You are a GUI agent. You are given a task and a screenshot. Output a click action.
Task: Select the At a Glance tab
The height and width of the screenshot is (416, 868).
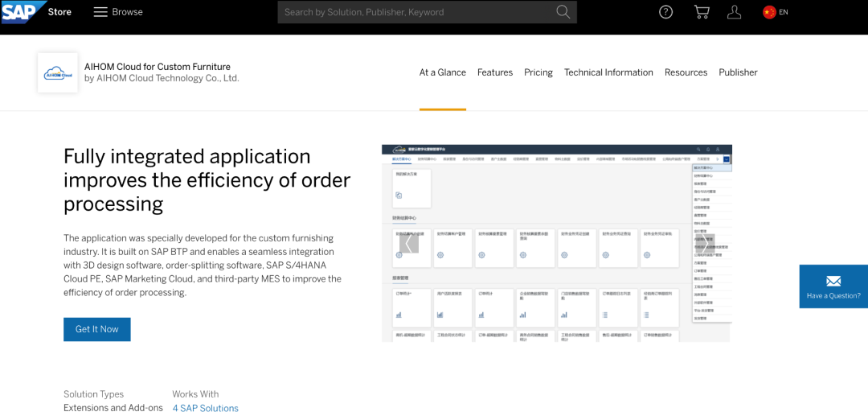tap(443, 72)
